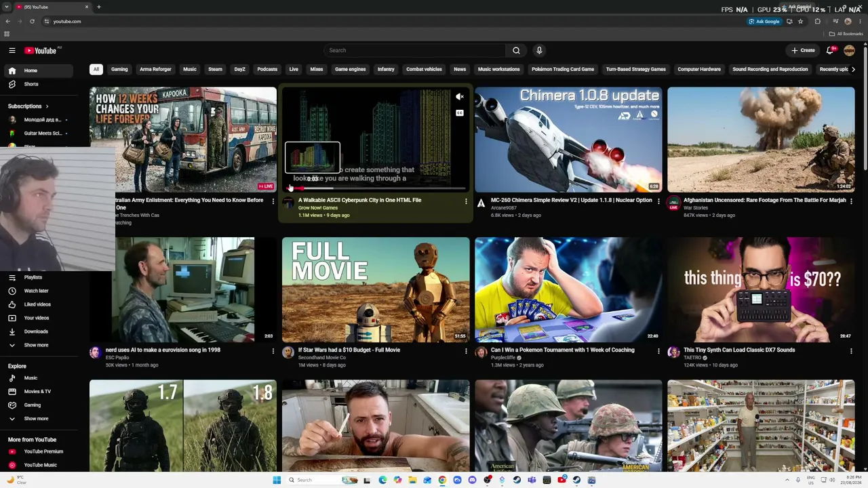Open options menu for ASCII Cyberpunk City video
The height and width of the screenshot is (488, 868).
coord(466,201)
